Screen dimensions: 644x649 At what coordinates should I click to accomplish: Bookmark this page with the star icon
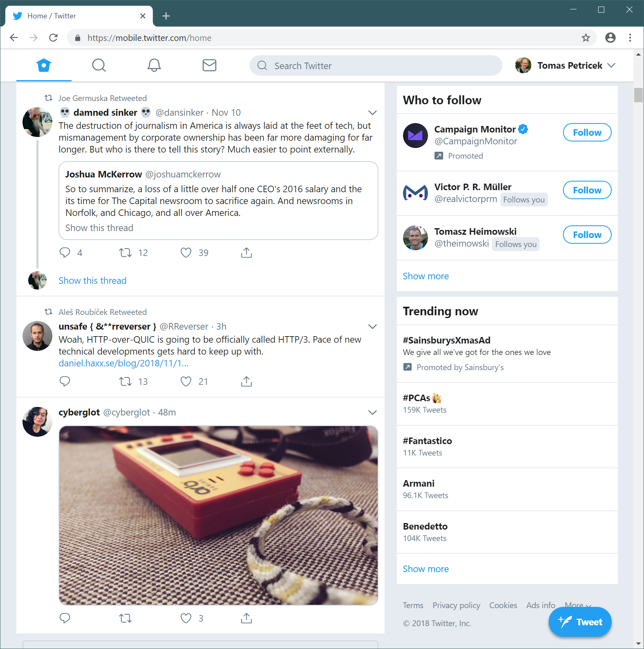[x=586, y=38]
